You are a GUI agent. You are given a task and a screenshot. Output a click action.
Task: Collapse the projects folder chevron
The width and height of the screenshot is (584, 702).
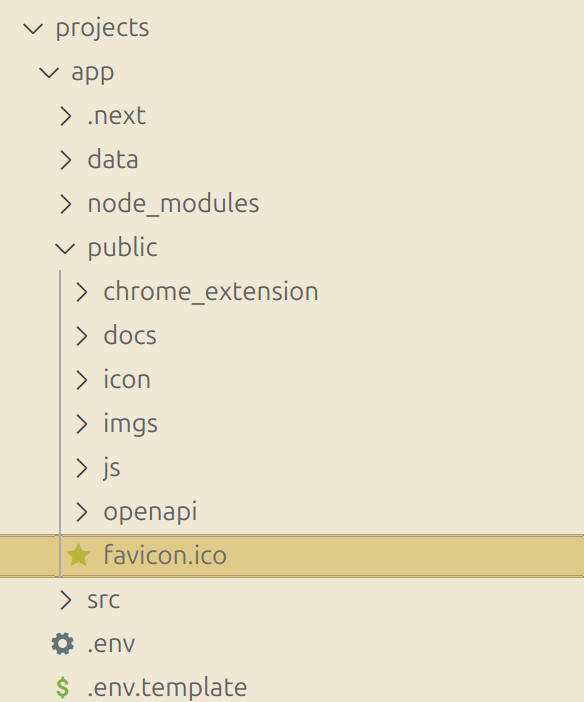click(33, 29)
